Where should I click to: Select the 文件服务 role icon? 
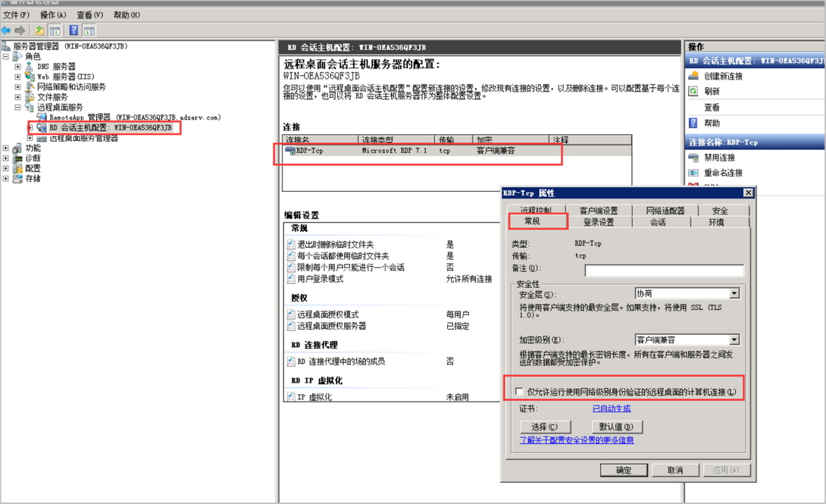29,97
